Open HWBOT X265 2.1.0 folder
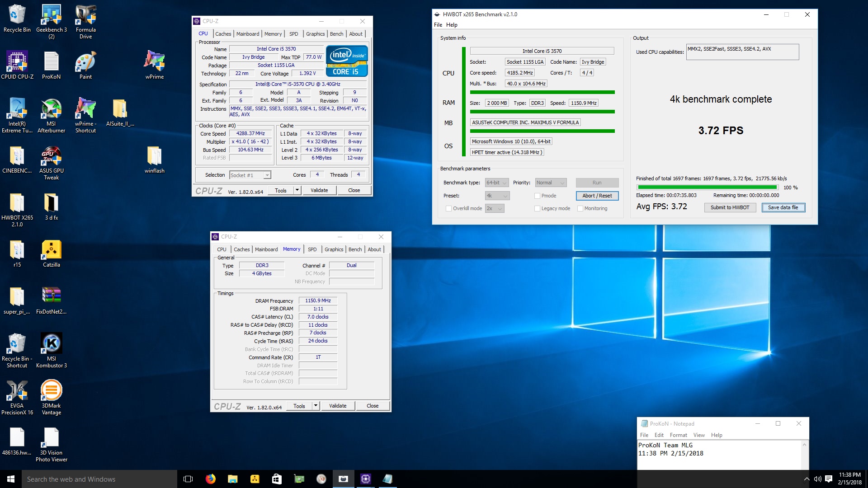 coord(17,209)
